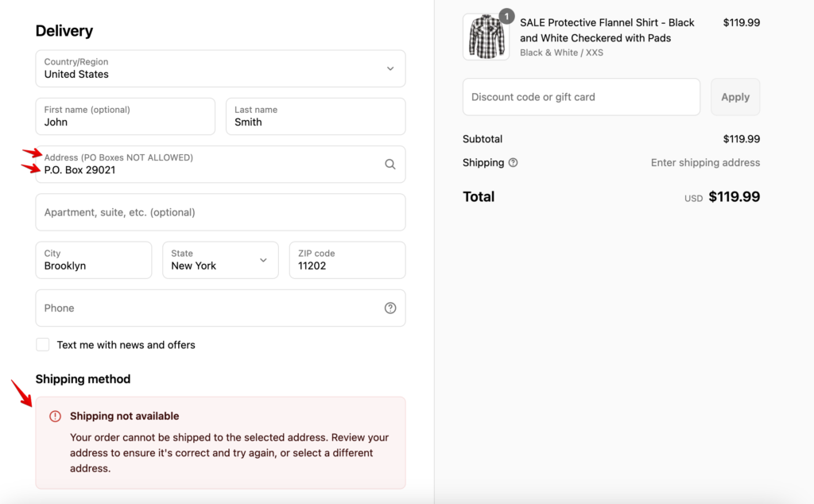The width and height of the screenshot is (814, 504).
Task: Click the address field search magnifier icon
Action: click(390, 163)
